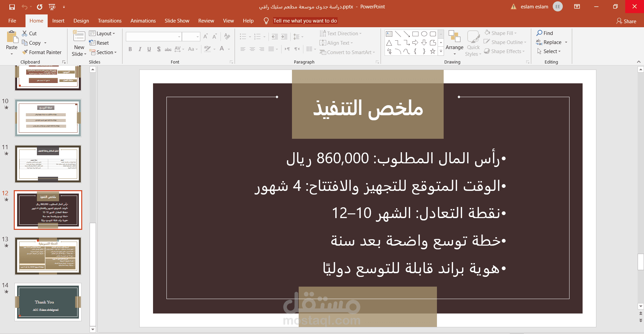The image size is (644, 334).
Task: Decrease font size icon
Action: point(215,36)
